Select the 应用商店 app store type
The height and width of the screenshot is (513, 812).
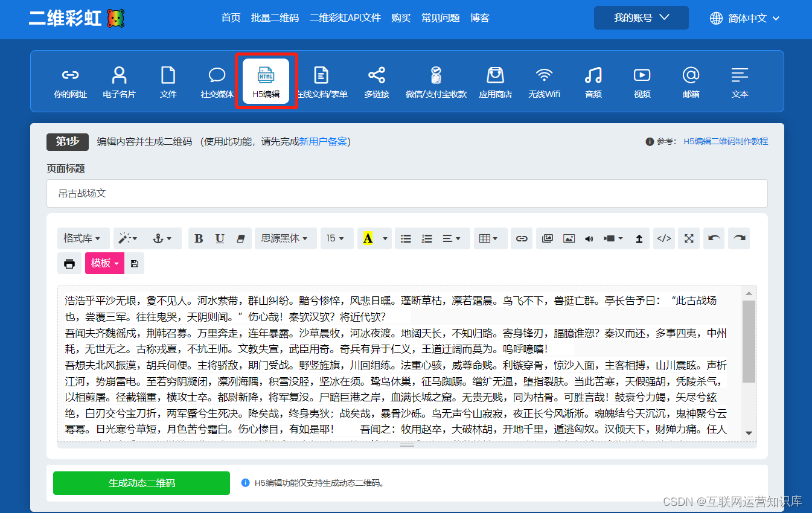pyautogui.click(x=496, y=82)
